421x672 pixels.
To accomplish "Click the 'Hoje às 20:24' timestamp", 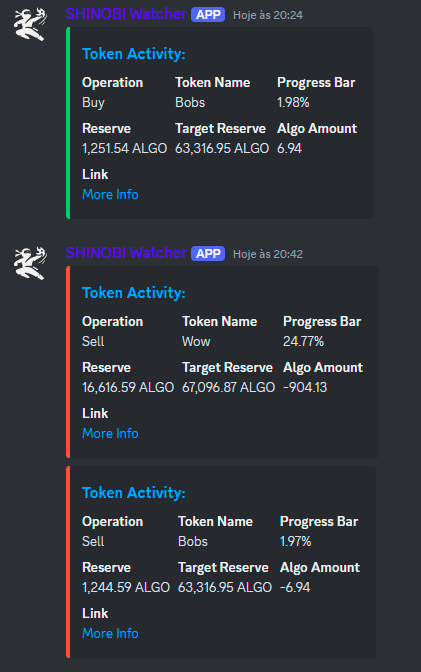I will [268, 15].
